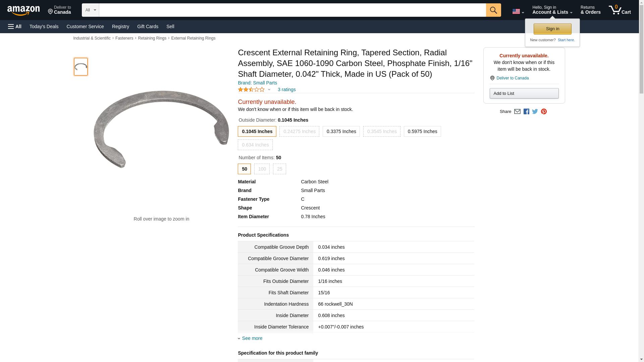Click the search magnifier button
The image size is (644, 362).
coord(493,10)
